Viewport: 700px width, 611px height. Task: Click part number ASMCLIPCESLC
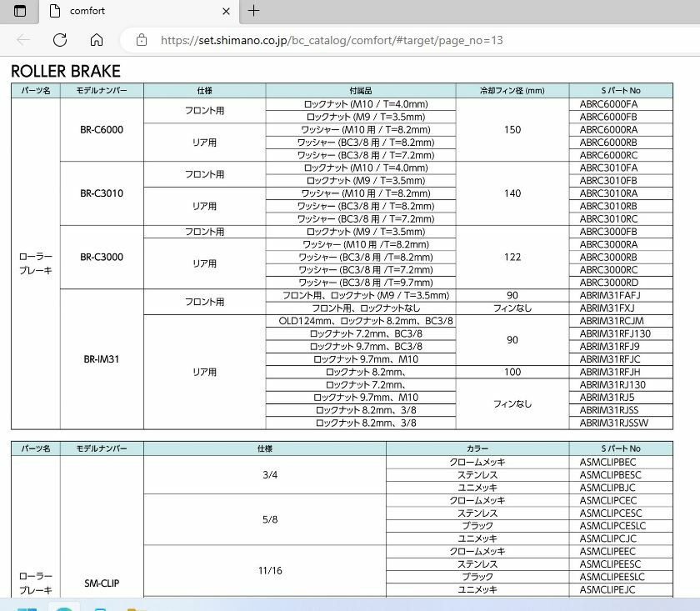pos(612,526)
